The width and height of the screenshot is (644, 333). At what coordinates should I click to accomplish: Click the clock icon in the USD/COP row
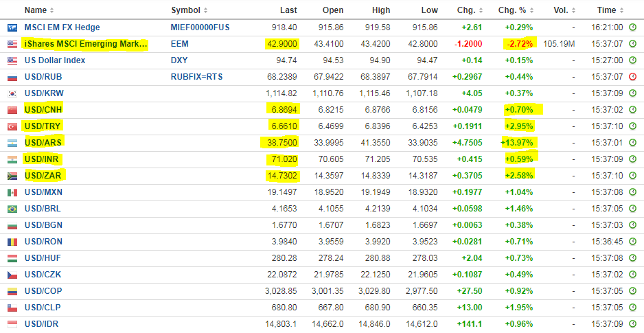pos(632,290)
